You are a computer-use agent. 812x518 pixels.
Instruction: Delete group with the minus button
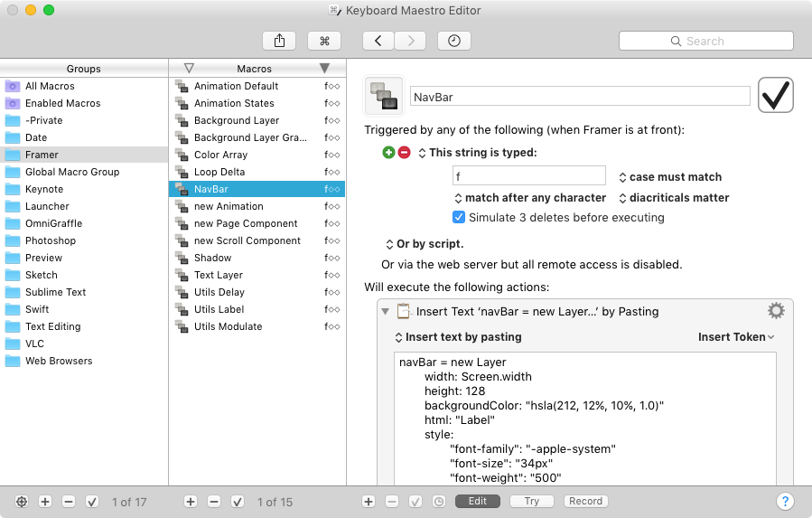click(69, 502)
